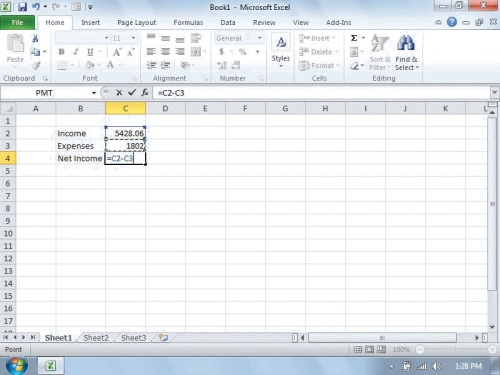Image resolution: width=500 pixels, height=375 pixels.
Task: Click the Save icon in quick access toolbar
Action: click(22, 7)
